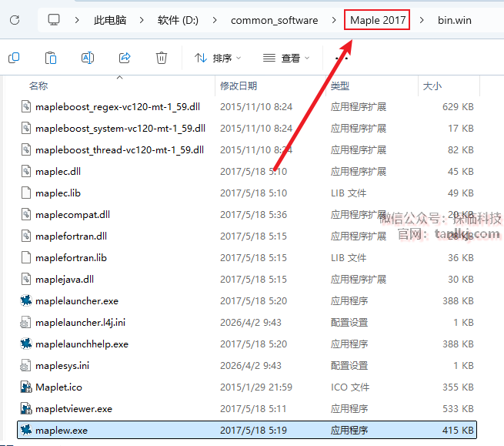Expand chevron after 软件 (D:)
This screenshot has width=504, height=446.
coord(215,20)
